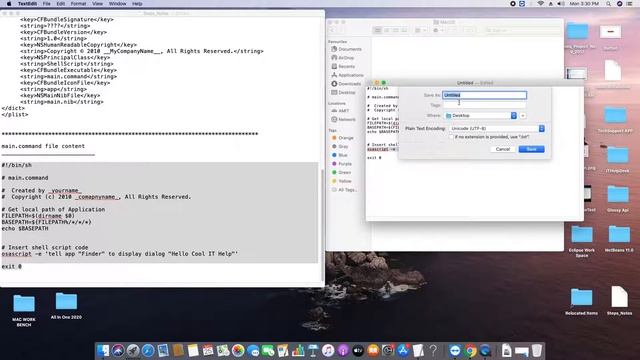Click the volume icon in menu bar
Image resolution: width=640 pixels, height=360 pixels.
(x=561, y=4)
